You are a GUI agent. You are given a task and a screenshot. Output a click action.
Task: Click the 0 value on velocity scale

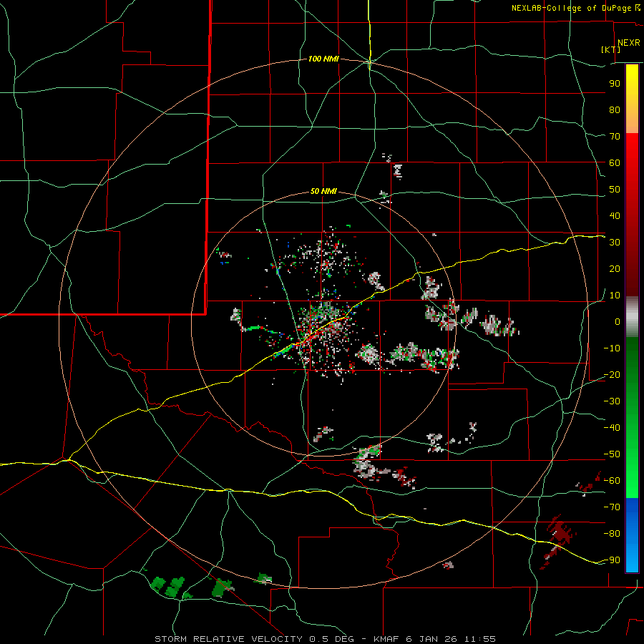coord(618,321)
